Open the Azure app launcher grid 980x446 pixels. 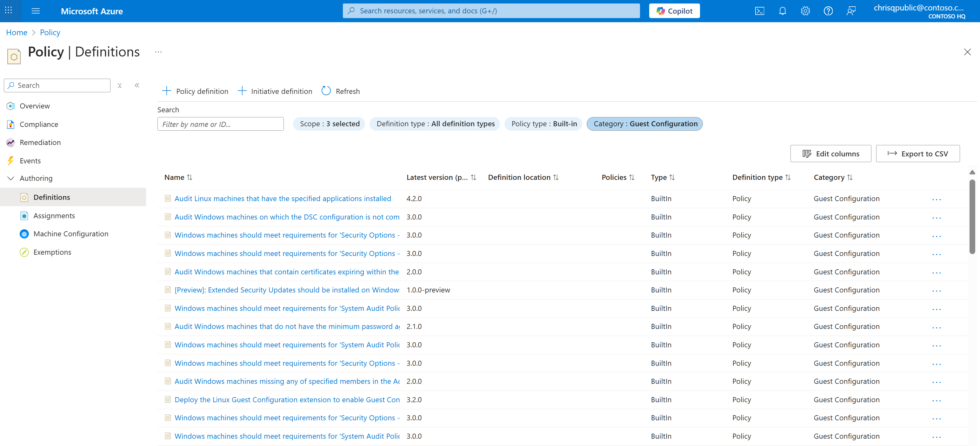pos(8,11)
